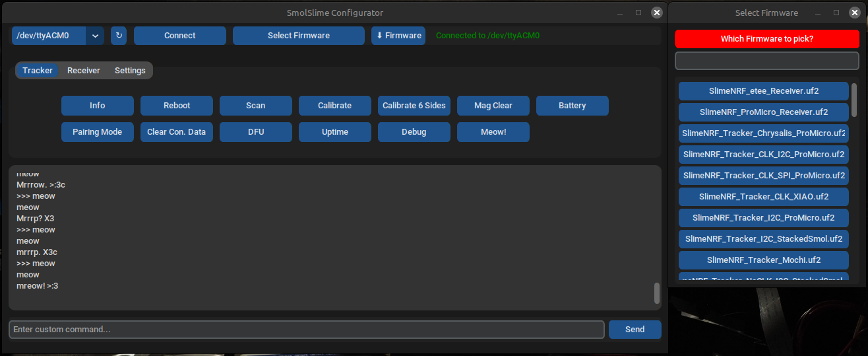This screenshot has width=868, height=356.
Task: Click the firmware list scrollbar
Action: click(x=854, y=99)
